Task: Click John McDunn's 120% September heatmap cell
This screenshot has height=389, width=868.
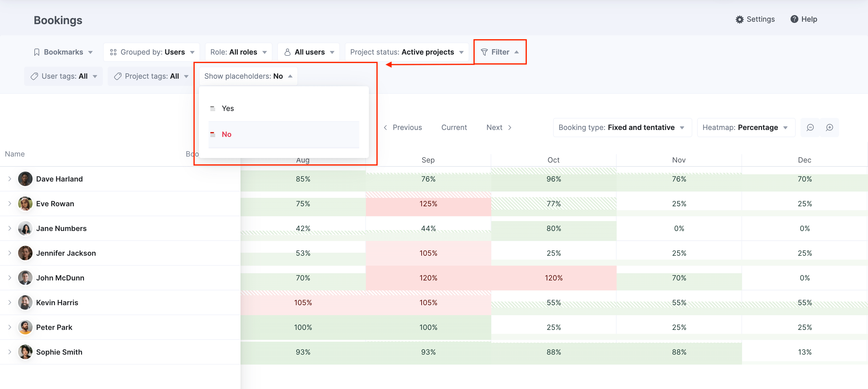Action: pos(428,278)
